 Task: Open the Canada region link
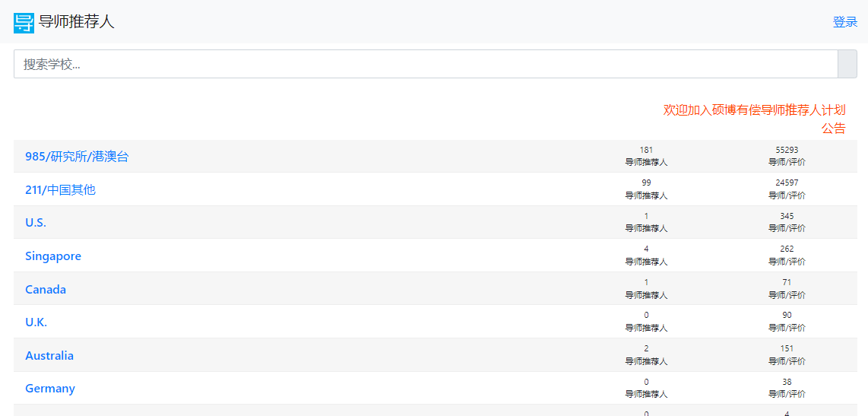(x=46, y=290)
